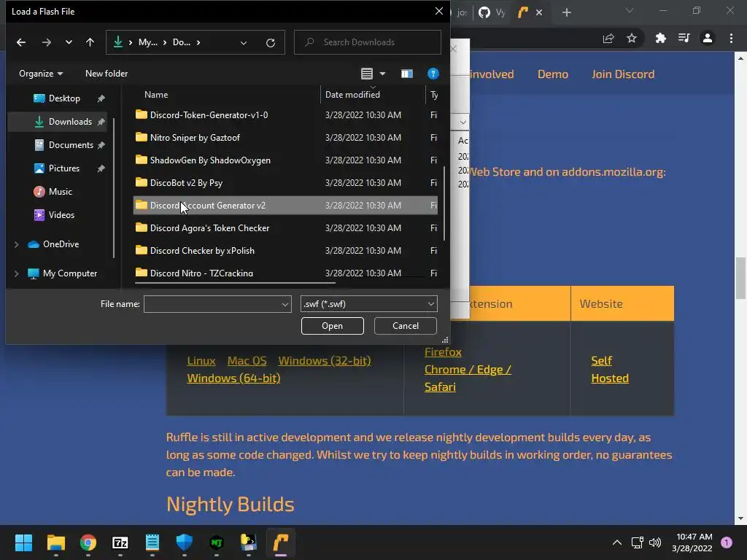
Task: Create a New folder
Action: (x=107, y=74)
